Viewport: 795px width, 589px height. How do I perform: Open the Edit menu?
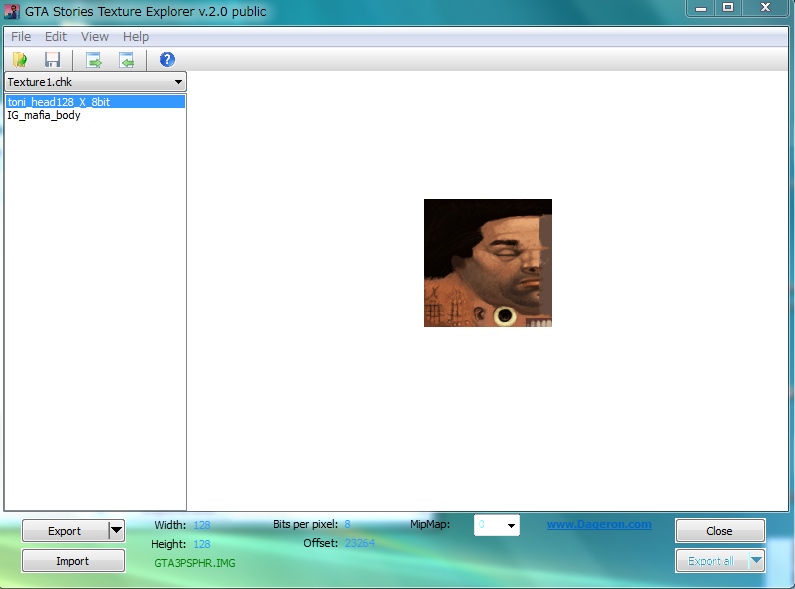click(56, 36)
